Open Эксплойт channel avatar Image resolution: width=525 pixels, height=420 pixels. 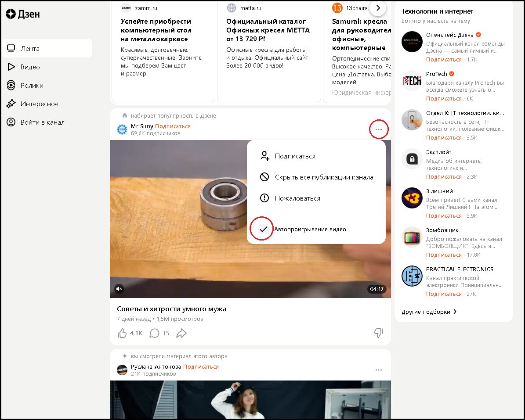tap(412, 159)
